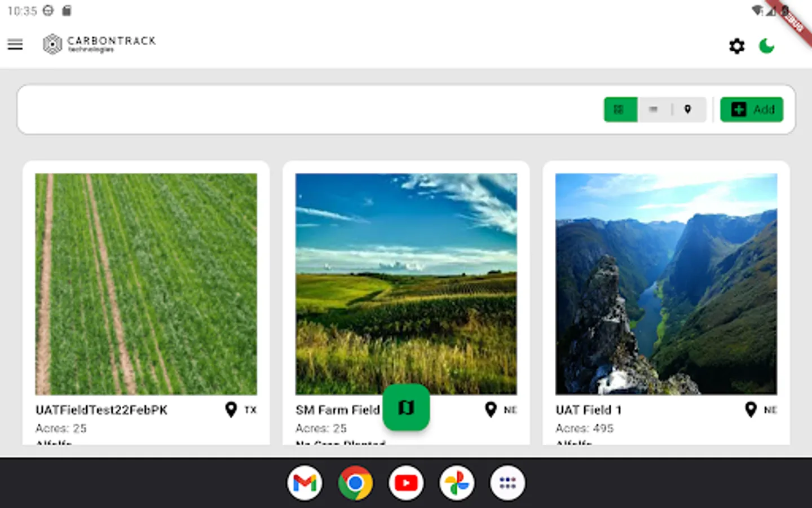Viewport: 812px width, 508px height.
Task: Tap the green floating map button
Action: pyautogui.click(x=406, y=407)
